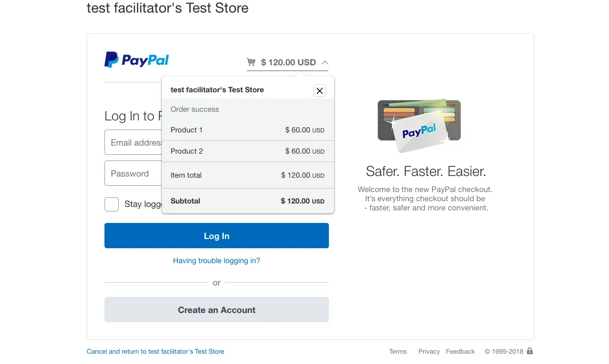Open the Privacy link

coord(429,351)
